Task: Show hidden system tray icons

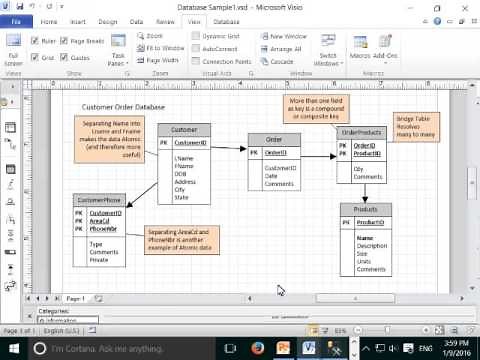Action: pyautogui.click(x=366, y=349)
